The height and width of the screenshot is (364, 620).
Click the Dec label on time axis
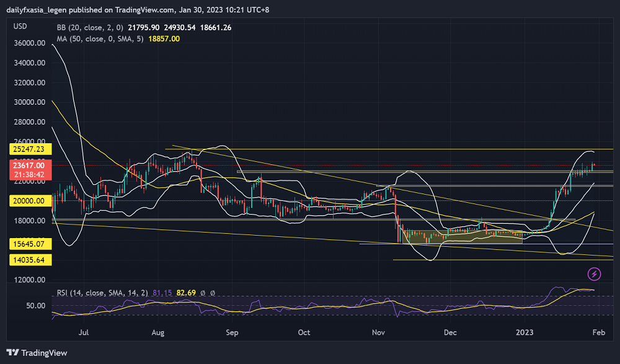(x=450, y=332)
